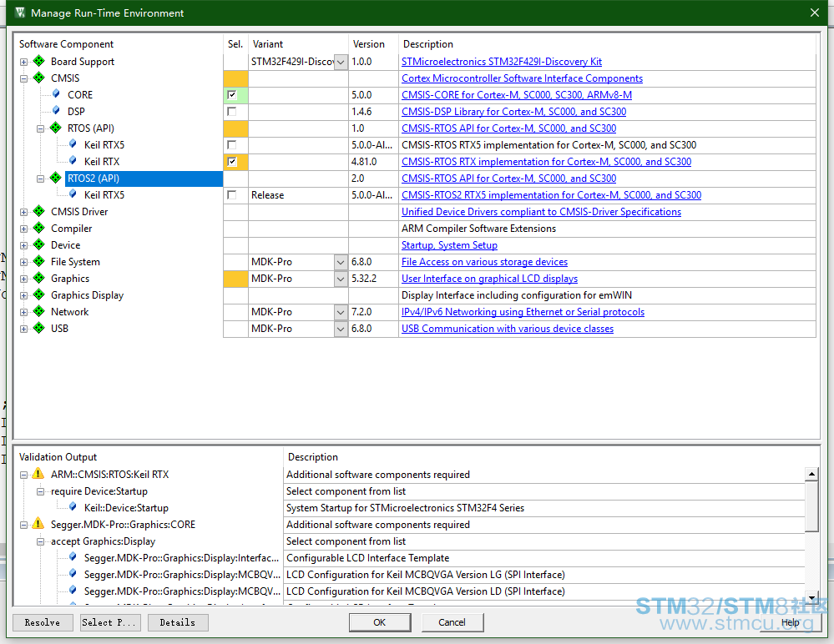
Task: Click the RTOS (API) group icon
Action: coord(56,128)
